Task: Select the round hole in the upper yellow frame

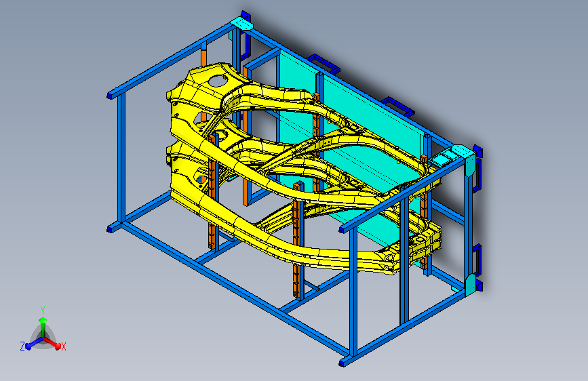Action: pos(217,80)
